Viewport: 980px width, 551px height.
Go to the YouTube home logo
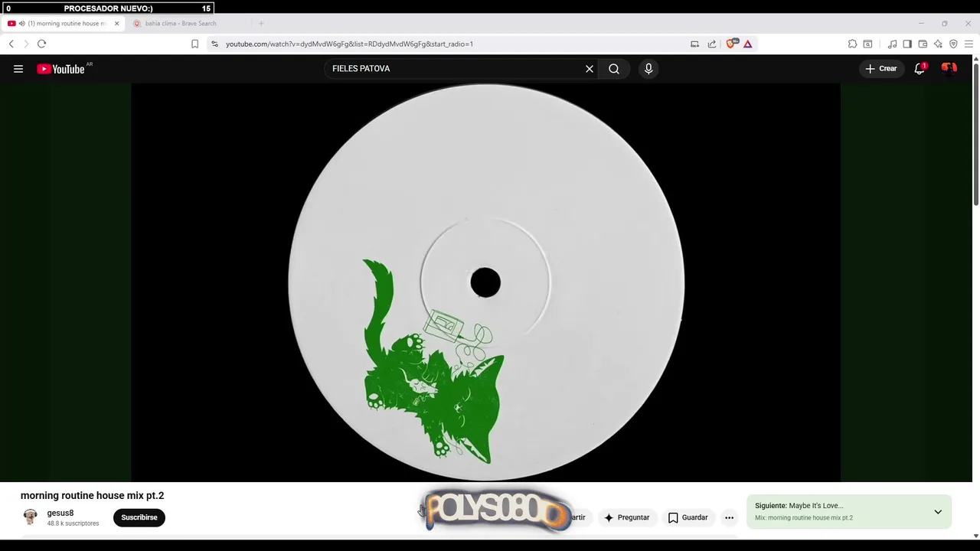pyautogui.click(x=60, y=69)
